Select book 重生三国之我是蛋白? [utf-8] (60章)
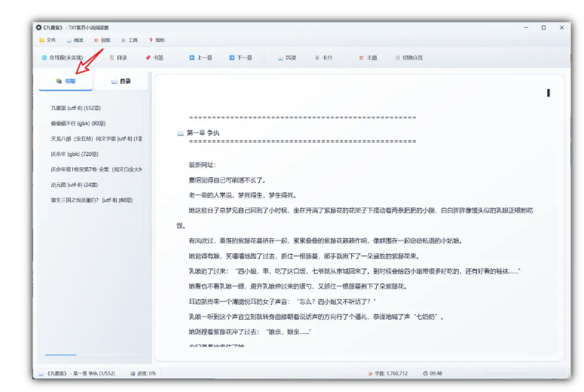 (92, 200)
